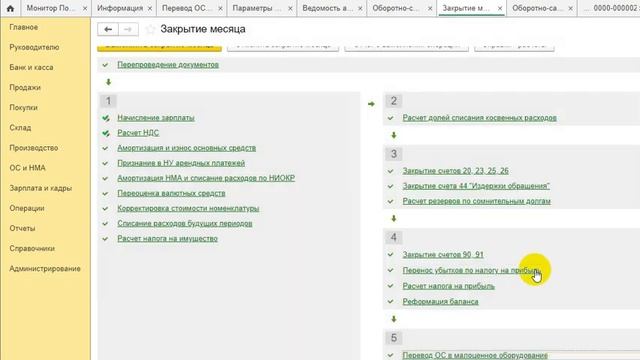The height and width of the screenshot is (360, 640).
Task: Open Перенос убытков по налогу на прибыль link
Action: pyautogui.click(x=472, y=270)
